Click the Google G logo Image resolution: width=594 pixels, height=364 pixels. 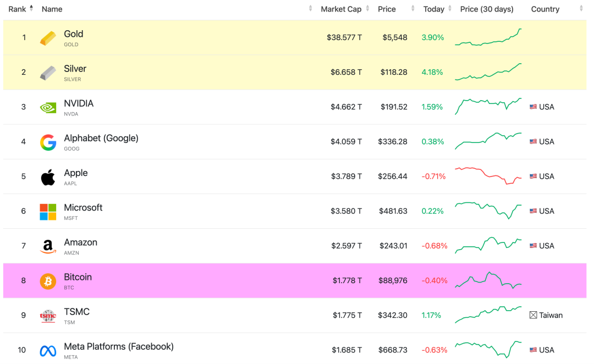48,142
